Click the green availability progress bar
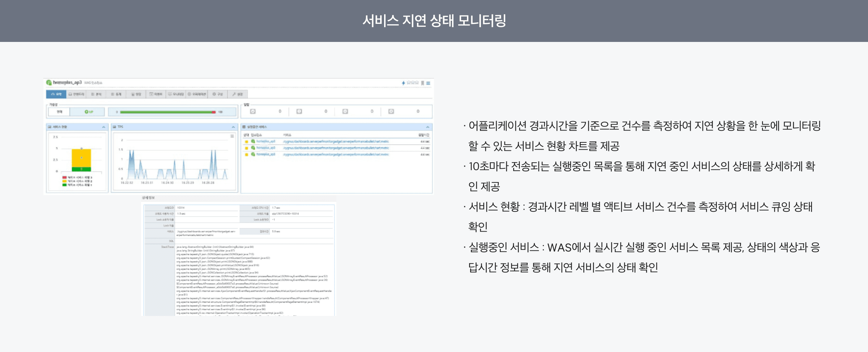The height and width of the screenshot is (352, 868). coord(166,112)
